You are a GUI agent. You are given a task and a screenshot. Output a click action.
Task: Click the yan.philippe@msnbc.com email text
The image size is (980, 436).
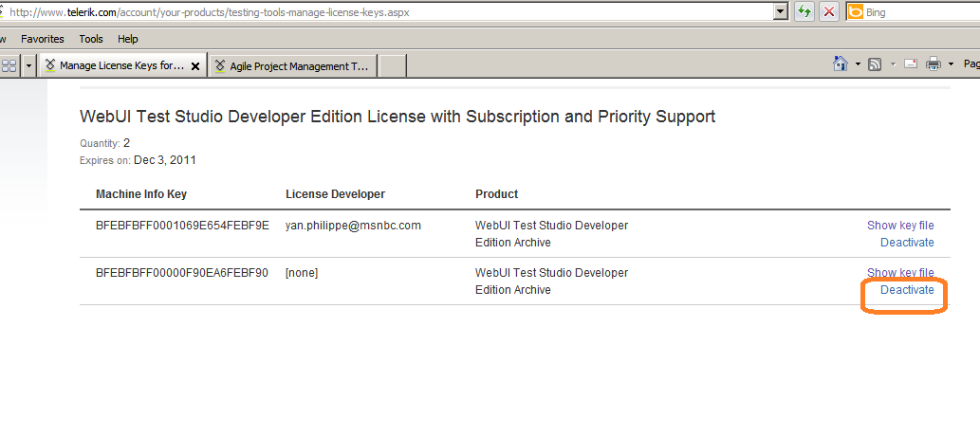[x=353, y=226]
